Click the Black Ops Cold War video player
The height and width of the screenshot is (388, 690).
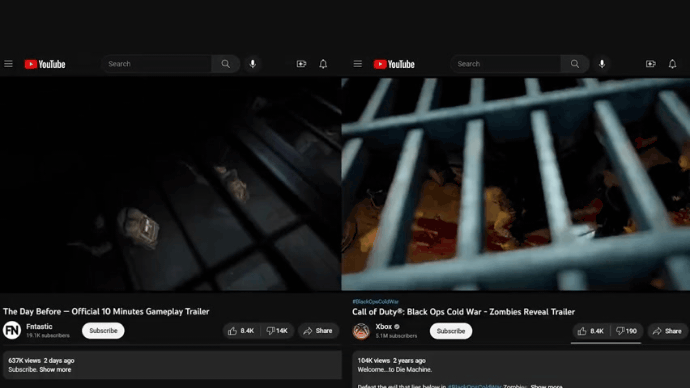click(516, 184)
